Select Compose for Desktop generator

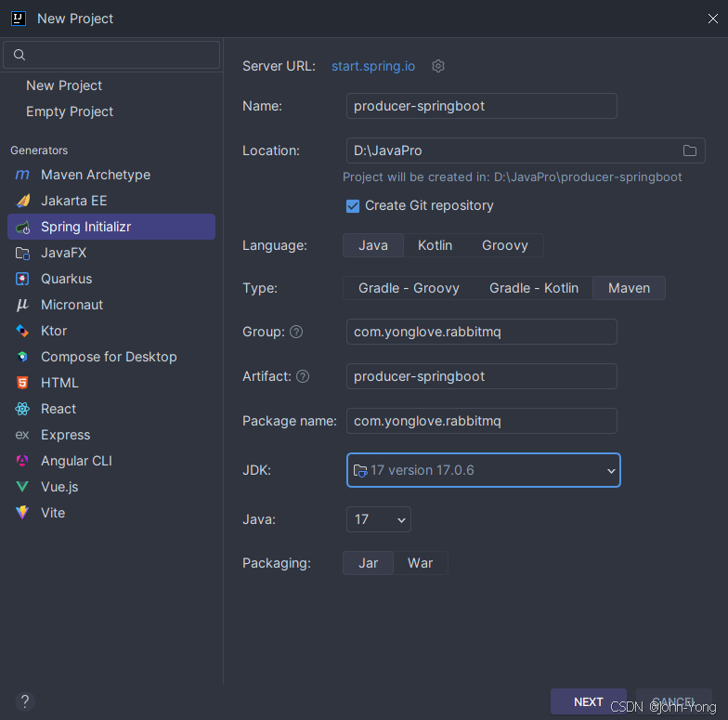111,357
